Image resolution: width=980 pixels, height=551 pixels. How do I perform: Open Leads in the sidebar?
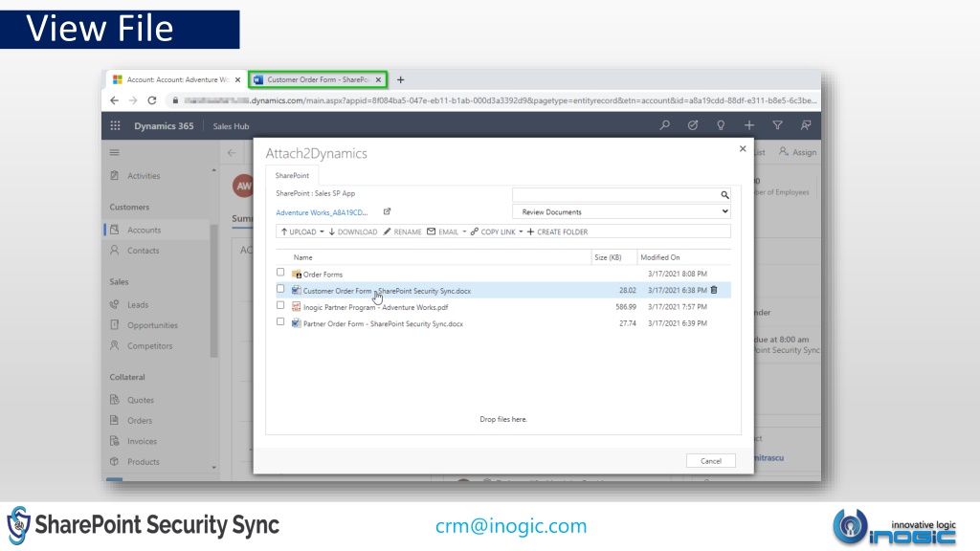click(x=138, y=305)
